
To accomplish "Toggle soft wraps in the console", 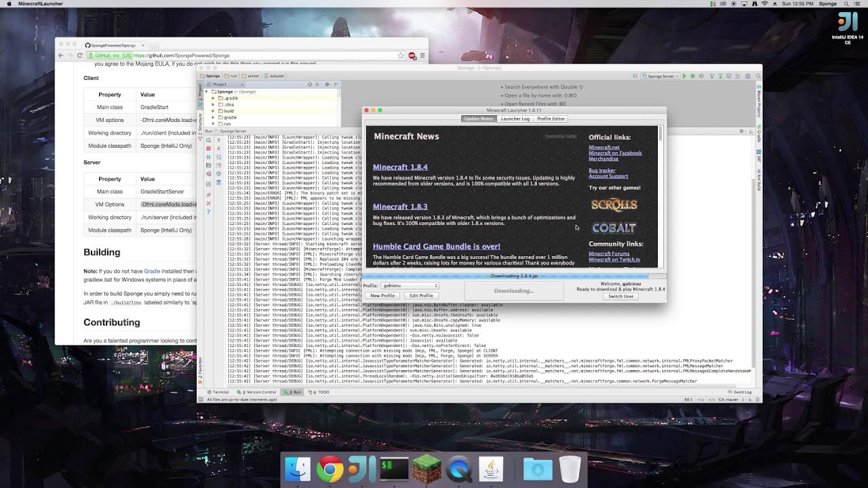I will (218, 157).
